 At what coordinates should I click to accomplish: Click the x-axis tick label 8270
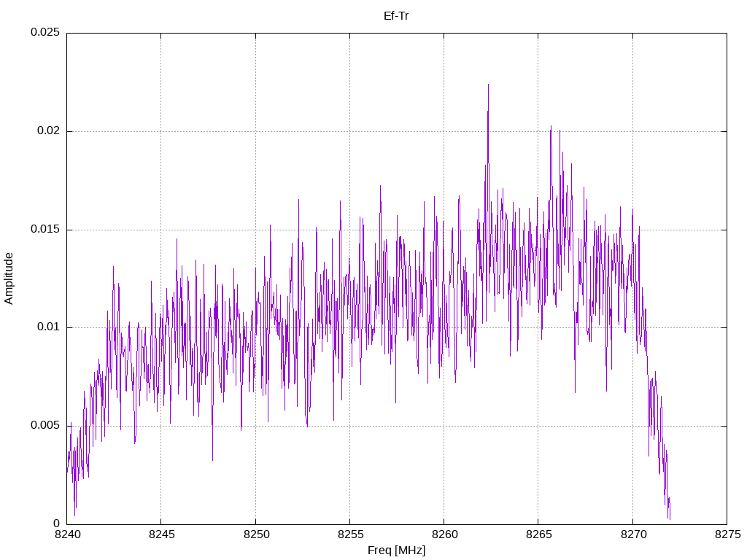(x=633, y=534)
